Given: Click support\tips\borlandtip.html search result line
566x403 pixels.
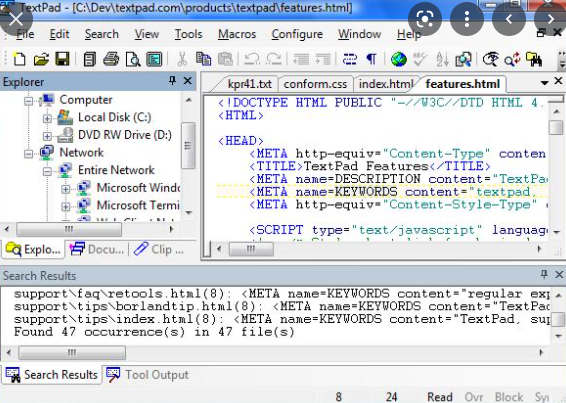Looking at the screenshot, I should (x=281, y=307).
